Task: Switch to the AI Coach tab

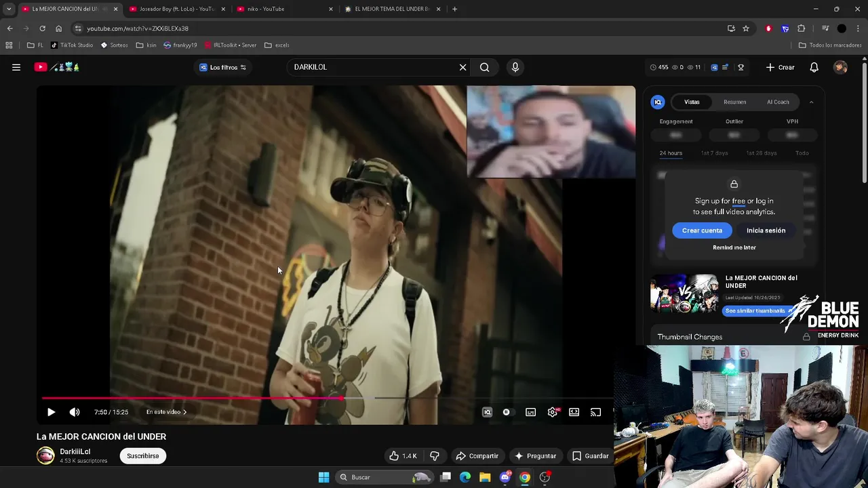Action: pos(778,102)
